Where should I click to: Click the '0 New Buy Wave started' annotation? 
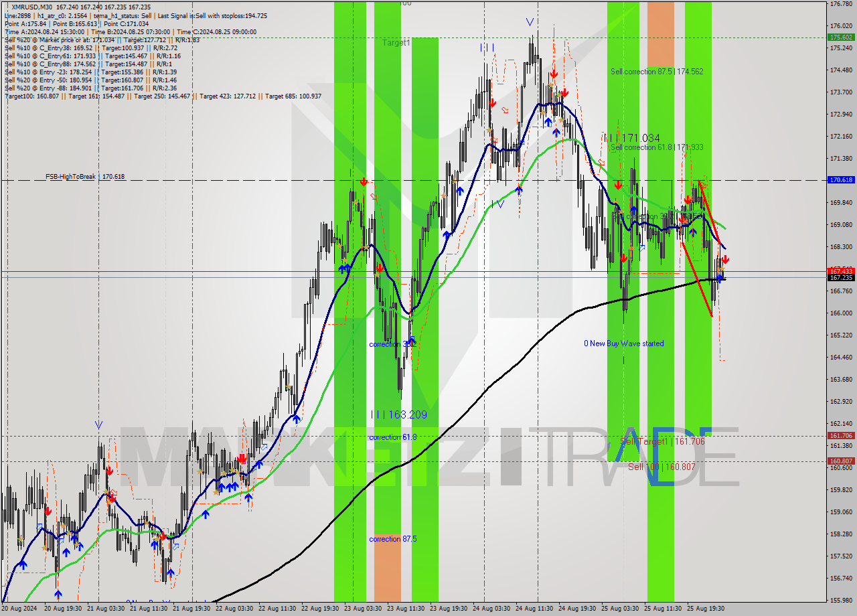pos(624,343)
